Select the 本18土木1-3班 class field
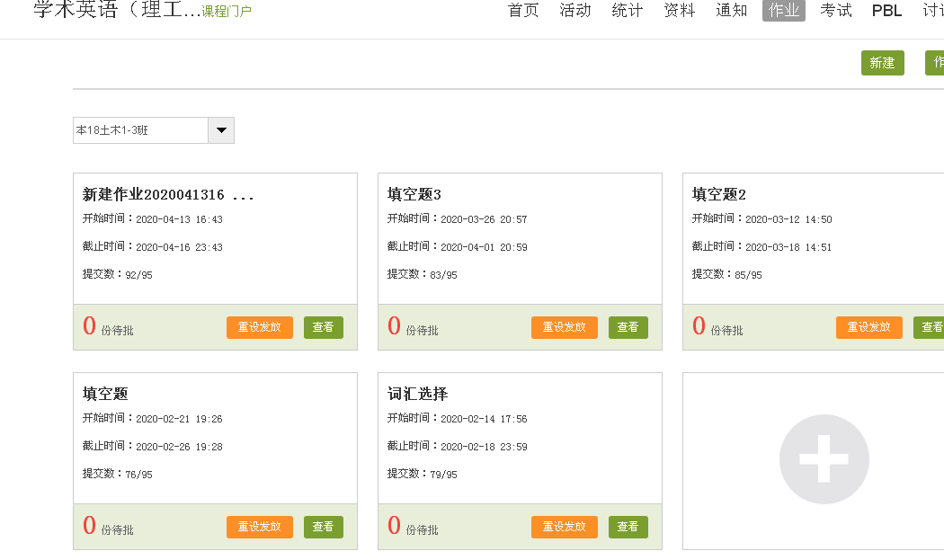944x560 pixels. click(140, 130)
